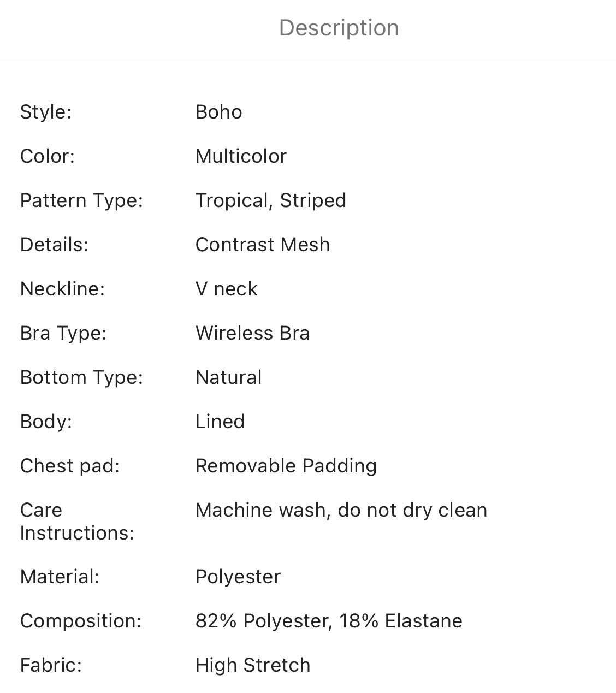Select the Boho style value

218,112
